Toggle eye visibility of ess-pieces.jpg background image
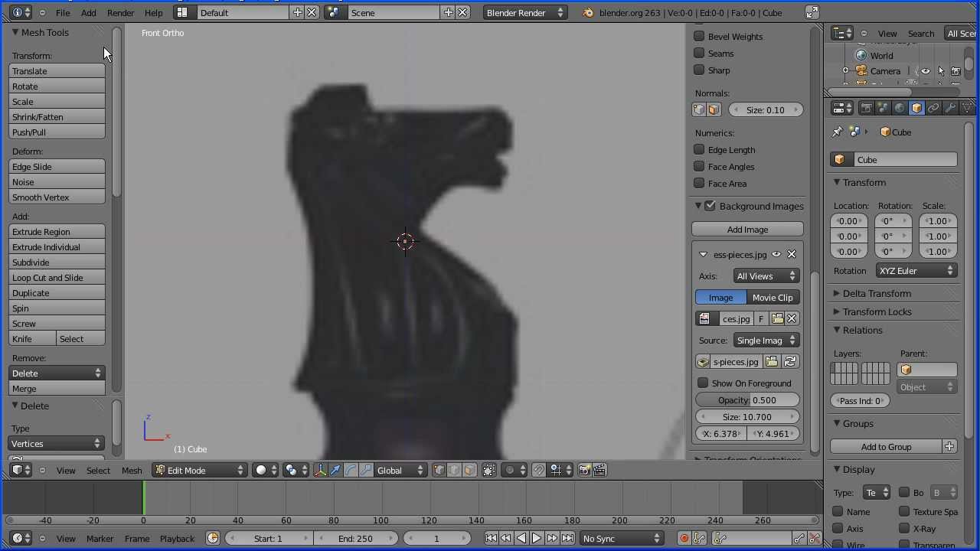Image resolution: width=980 pixels, height=551 pixels. (776, 254)
